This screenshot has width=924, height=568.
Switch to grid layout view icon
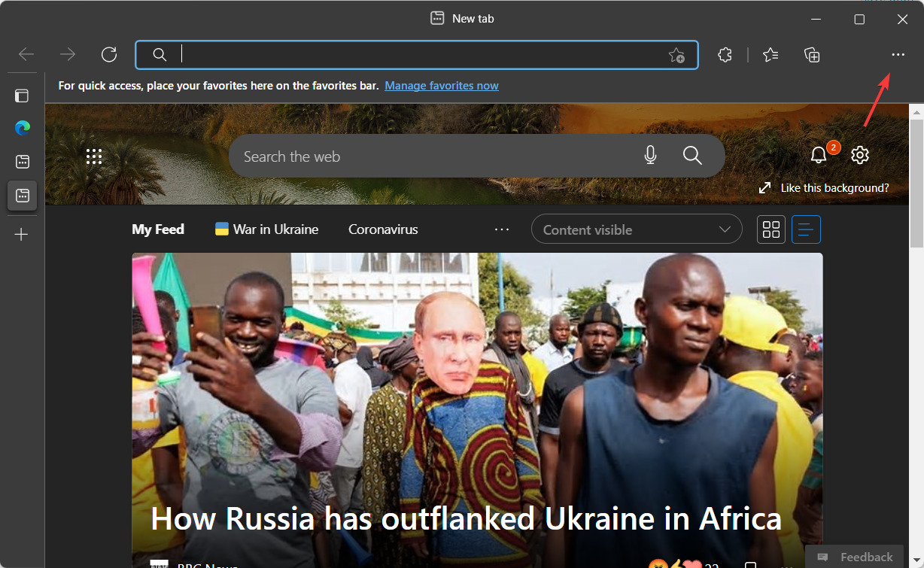[771, 229]
